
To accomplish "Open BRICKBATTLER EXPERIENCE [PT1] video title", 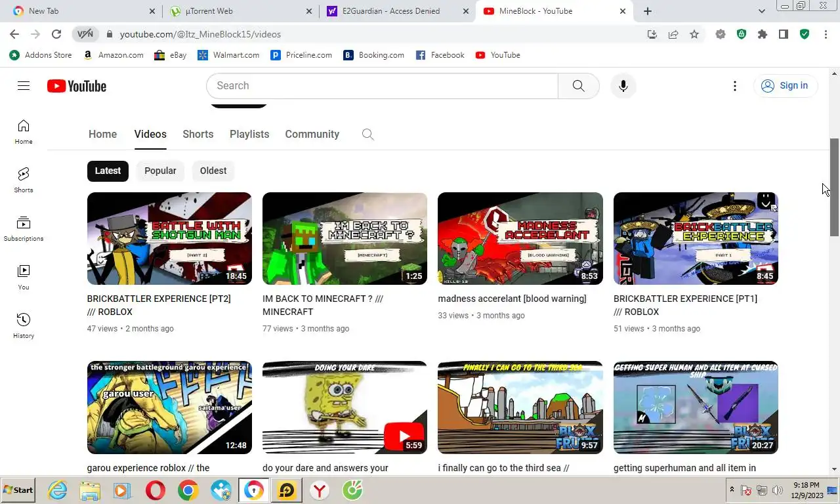I will pos(685,305).
